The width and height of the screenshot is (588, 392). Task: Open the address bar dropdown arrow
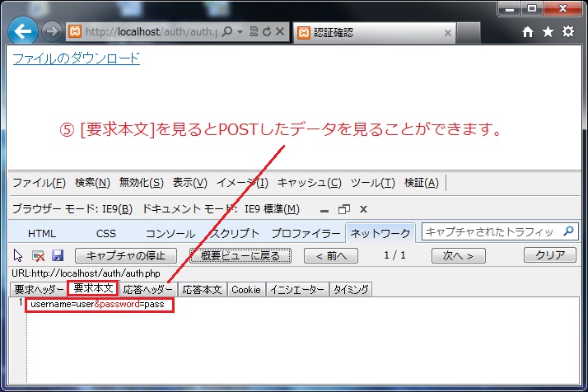pos(240,32)
